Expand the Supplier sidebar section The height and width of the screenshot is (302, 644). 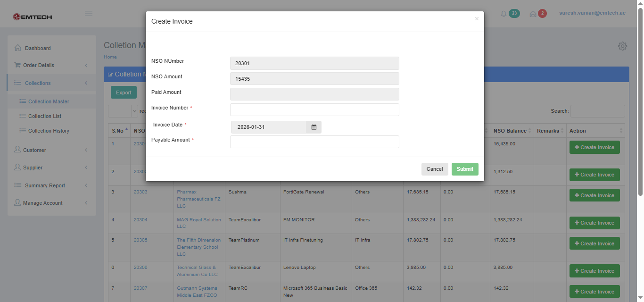pos(33,168)
